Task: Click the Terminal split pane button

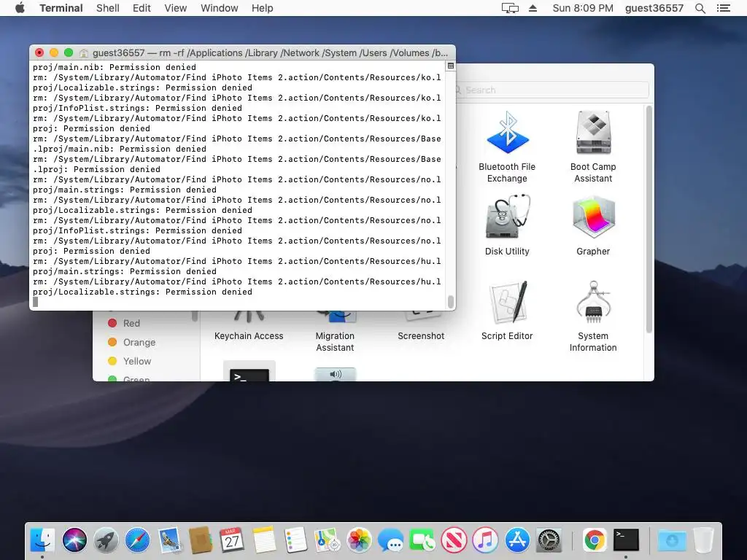Action: click(450, 66)
